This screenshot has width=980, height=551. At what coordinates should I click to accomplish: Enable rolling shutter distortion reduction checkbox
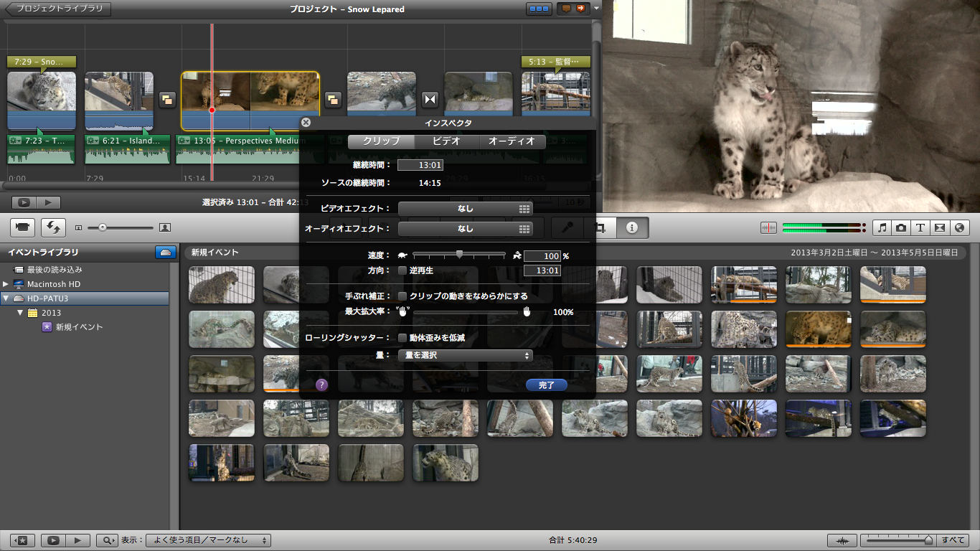402,337
